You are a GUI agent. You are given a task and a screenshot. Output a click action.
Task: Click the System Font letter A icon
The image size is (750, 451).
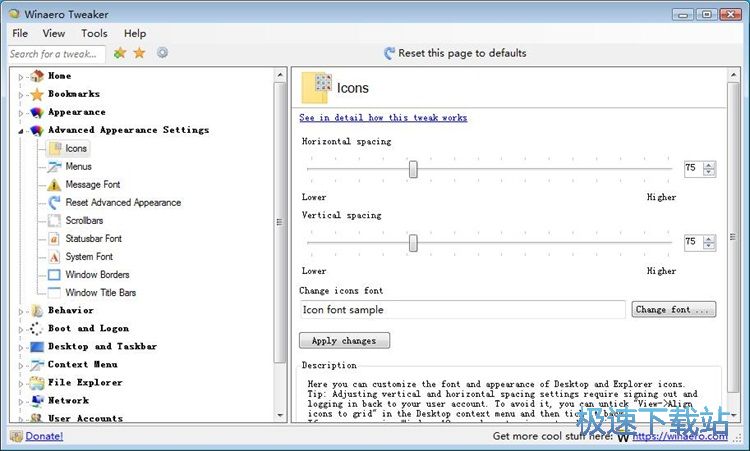[54, 257]
